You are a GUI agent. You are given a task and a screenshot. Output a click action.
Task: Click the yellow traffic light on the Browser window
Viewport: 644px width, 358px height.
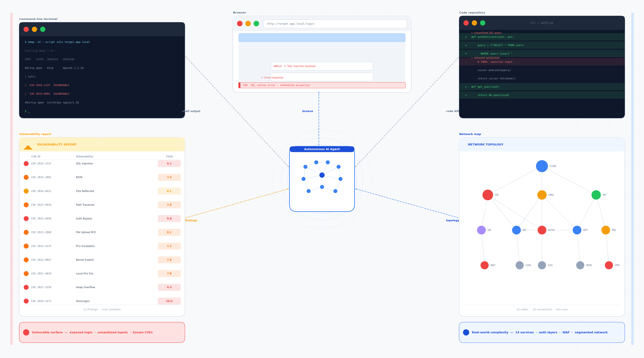pyautogui.click(x=248, y=23)
